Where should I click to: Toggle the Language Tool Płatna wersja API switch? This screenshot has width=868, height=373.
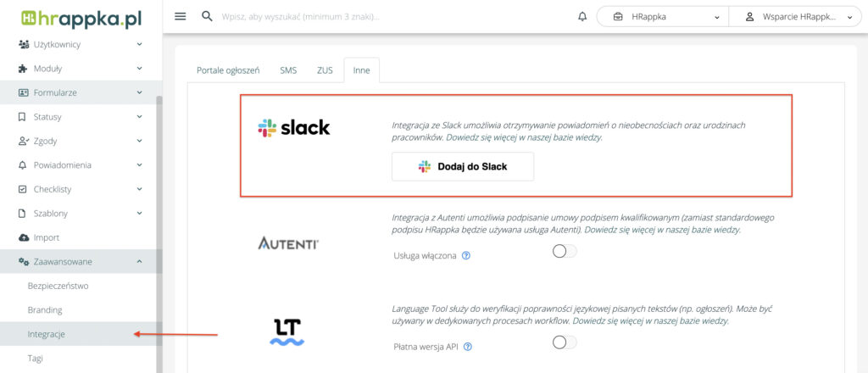565,342
